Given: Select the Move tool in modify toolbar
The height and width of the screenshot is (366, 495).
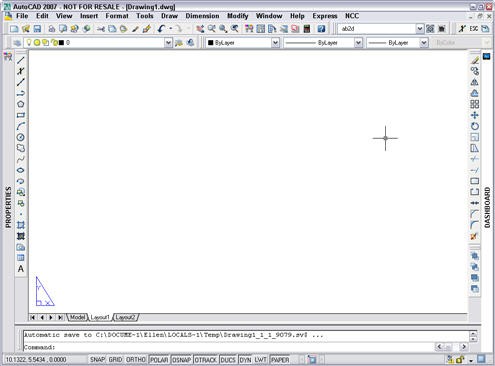Looking at the screenshot, I should tap(475, 115).
